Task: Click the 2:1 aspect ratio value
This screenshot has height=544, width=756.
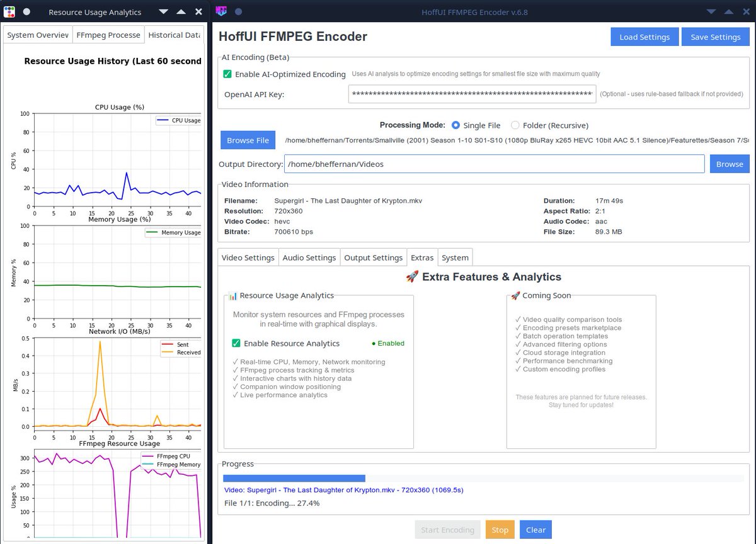Action: (x=601, y=211)
